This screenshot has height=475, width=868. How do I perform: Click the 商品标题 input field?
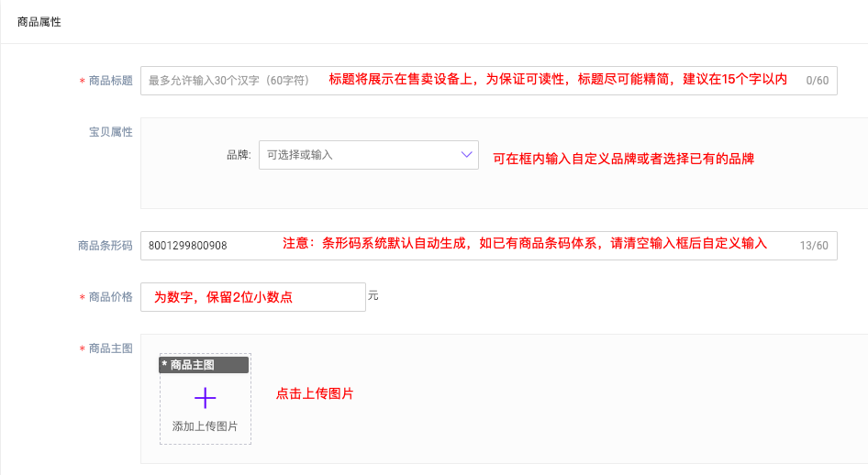click(488, 81)
